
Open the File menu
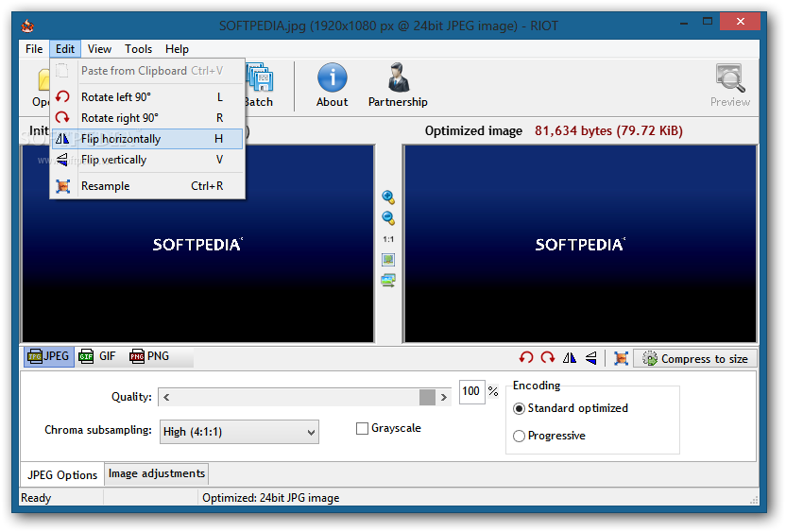tap(34, 49)
